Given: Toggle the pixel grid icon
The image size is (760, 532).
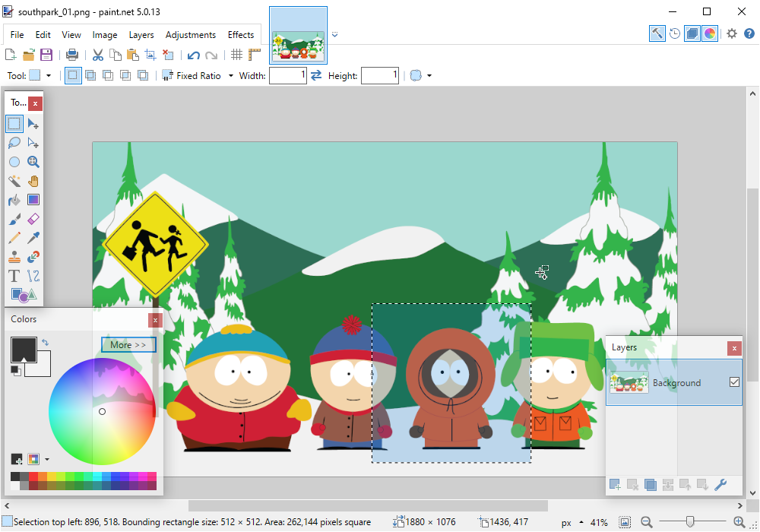Looking at the screenshot, I should point(236,55).
